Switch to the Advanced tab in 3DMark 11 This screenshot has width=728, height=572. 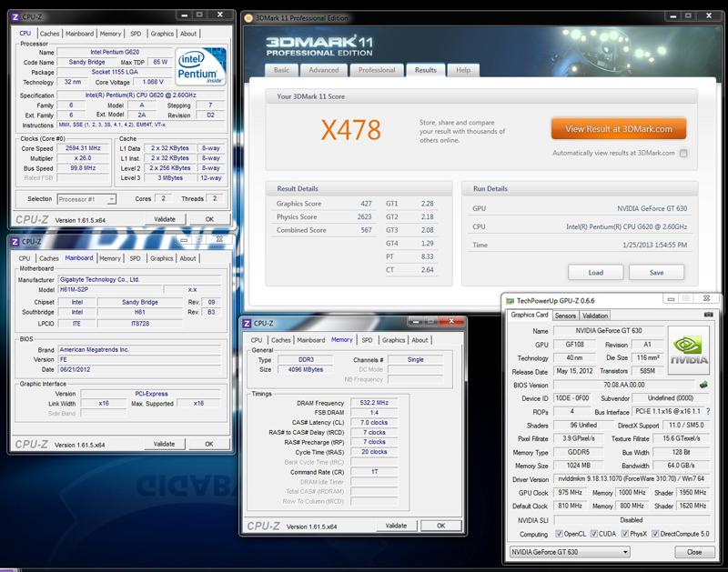324,70
